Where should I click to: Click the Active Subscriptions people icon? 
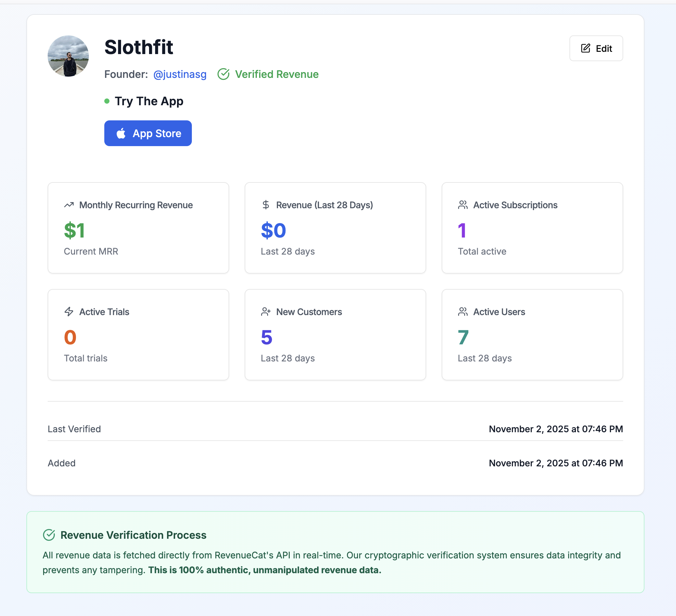click(x=463, y=205)
